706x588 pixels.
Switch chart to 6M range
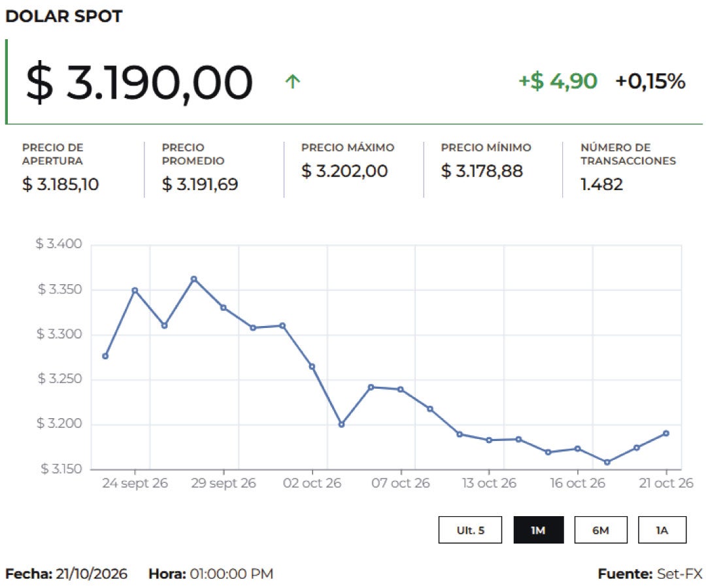601,530
